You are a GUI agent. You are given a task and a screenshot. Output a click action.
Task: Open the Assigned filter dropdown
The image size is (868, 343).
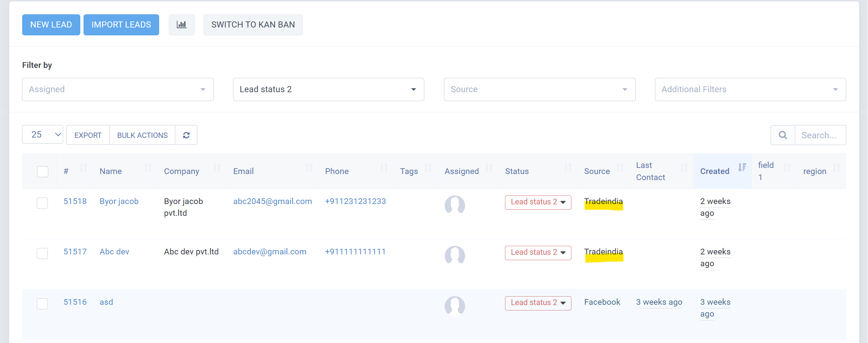(118, 89)
